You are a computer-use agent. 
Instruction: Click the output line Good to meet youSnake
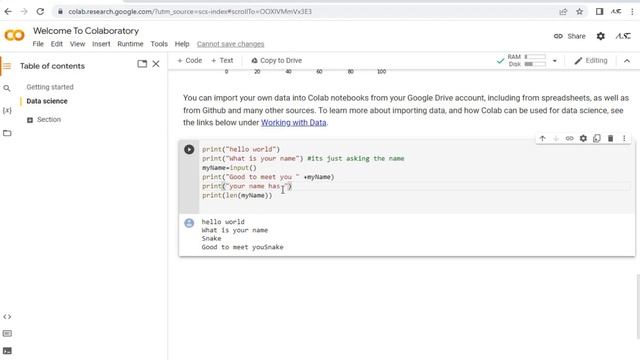pyautogui.click(x=242, y=247)
